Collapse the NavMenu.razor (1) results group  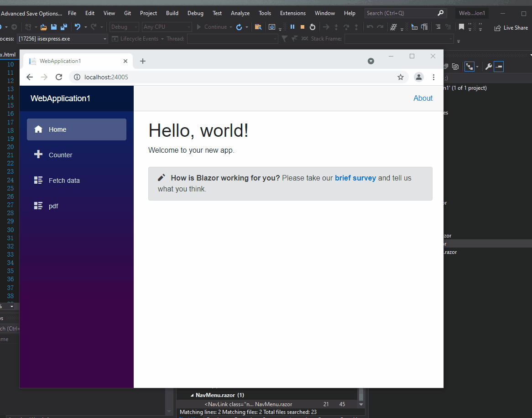(x=192, y=395)
